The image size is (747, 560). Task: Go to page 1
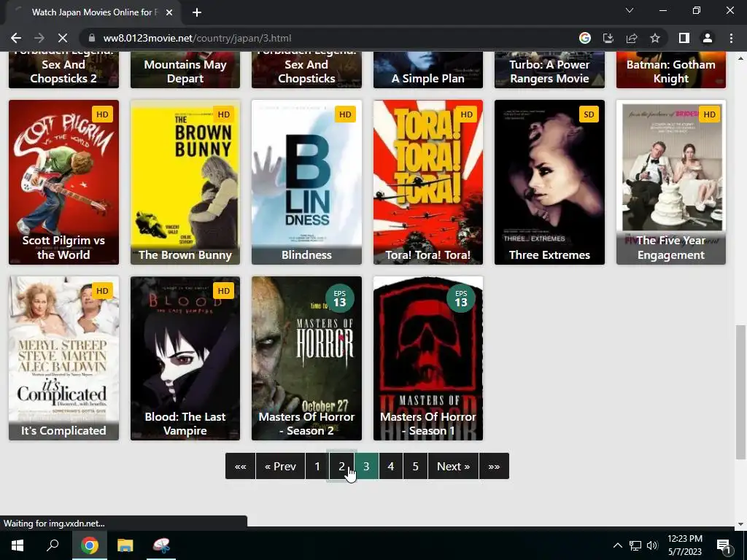(317, 466)
